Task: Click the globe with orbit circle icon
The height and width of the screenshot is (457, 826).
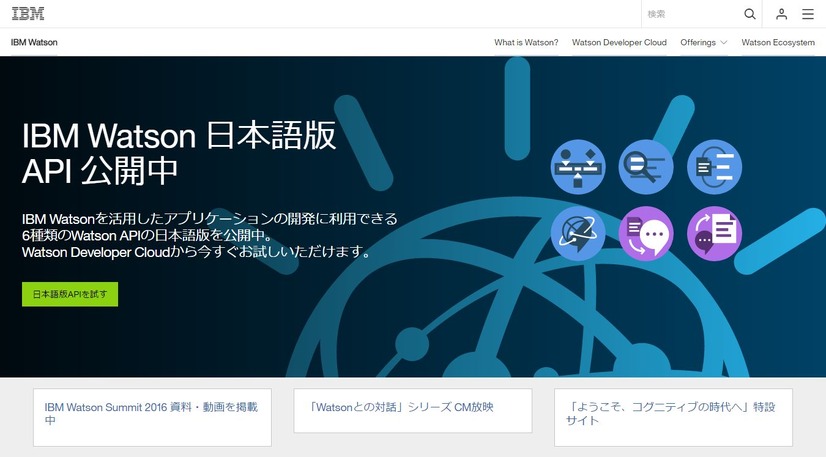Action: pos(578,233)
